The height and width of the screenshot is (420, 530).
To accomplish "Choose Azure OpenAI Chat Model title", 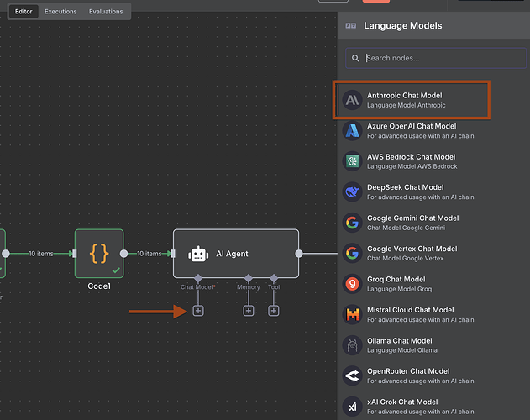I will click(412, 126).
